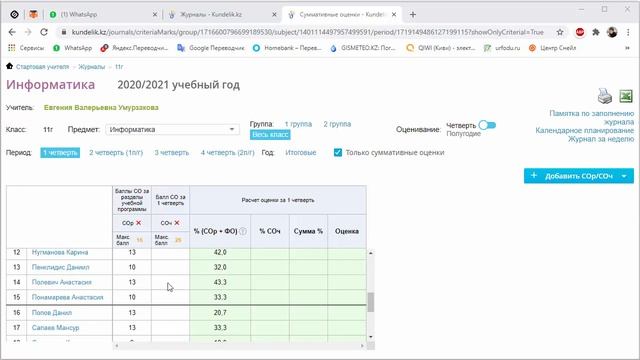This screenshot has width=640, height=360.
Task: Go back in browser history
Action: pyautogui.click(x=12, y=32)
